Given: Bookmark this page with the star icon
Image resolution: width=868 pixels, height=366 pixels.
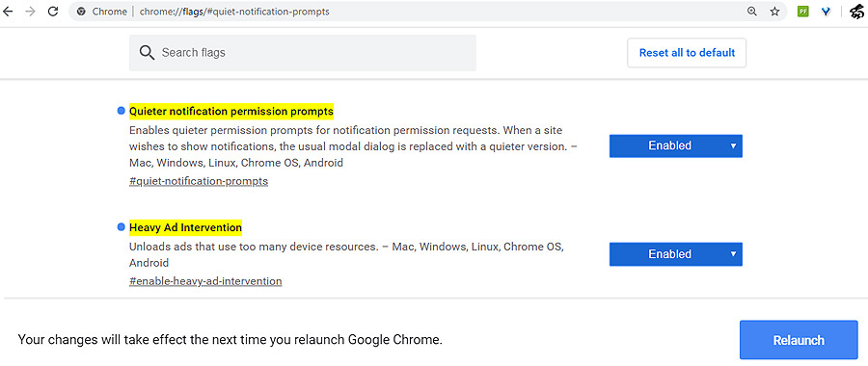Looking at the screenshot, I should [775, 12].
